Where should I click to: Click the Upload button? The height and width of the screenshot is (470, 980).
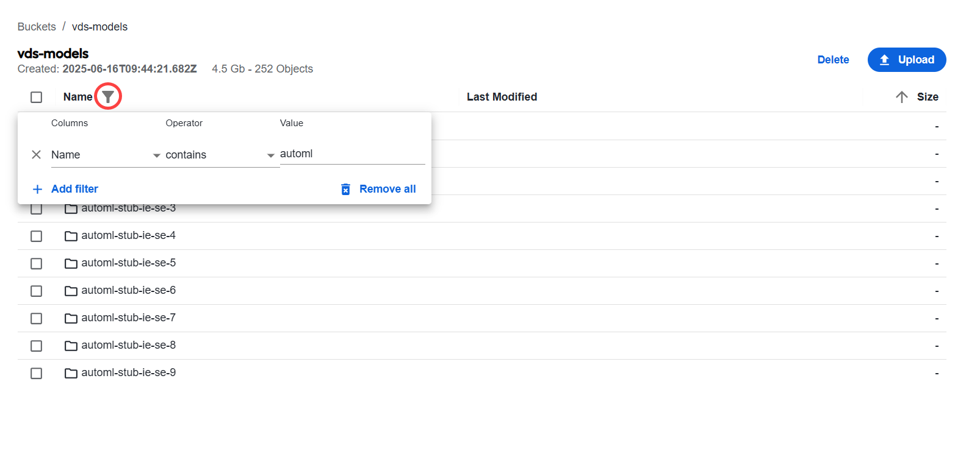[x=907, y=60]
